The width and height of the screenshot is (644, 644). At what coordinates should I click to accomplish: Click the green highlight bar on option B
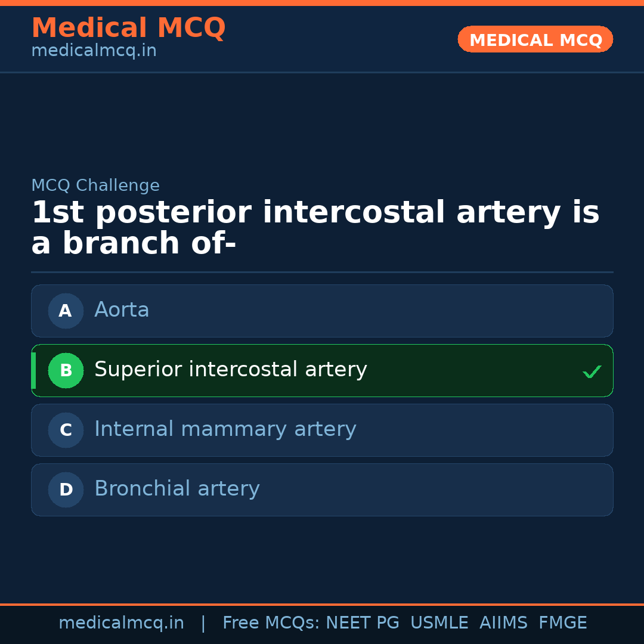pyautogui.click(x=33, y=370)
